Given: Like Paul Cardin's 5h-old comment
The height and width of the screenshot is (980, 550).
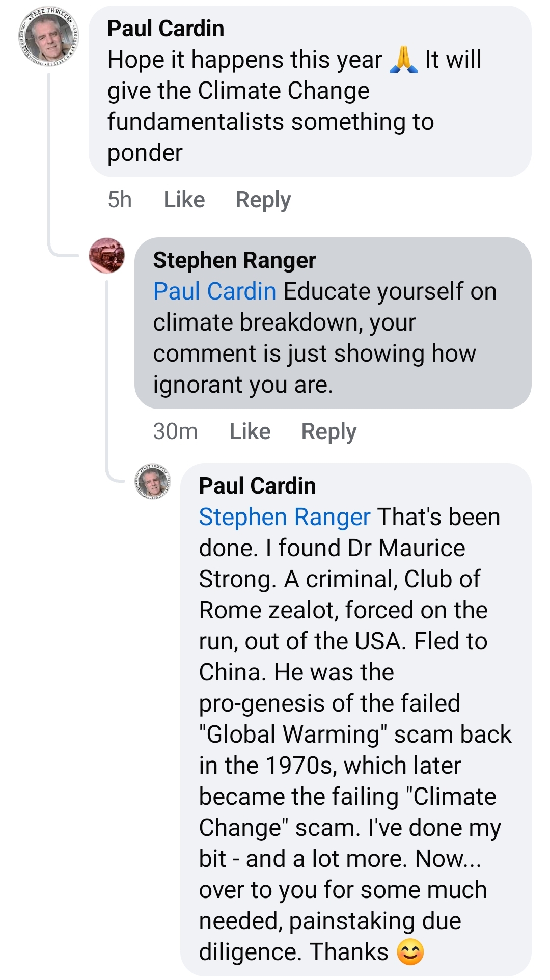Looking at the screenshot, I should 184,200.
